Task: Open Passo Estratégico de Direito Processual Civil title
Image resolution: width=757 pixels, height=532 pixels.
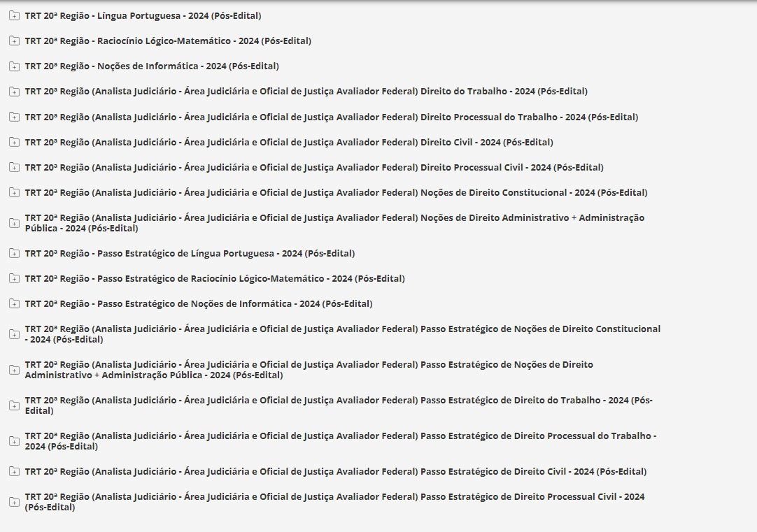Action: click(334, 502)
